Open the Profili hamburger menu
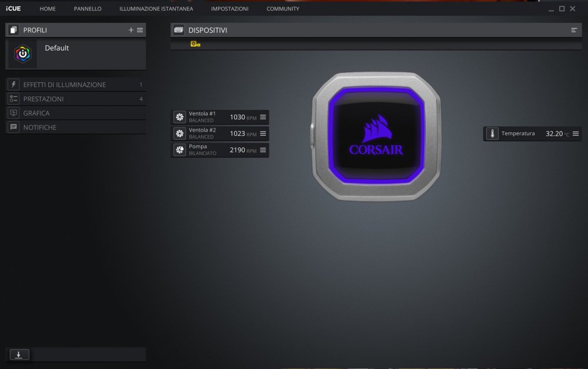The width and height of the screenshot is (588, 369). pos(140,30)
